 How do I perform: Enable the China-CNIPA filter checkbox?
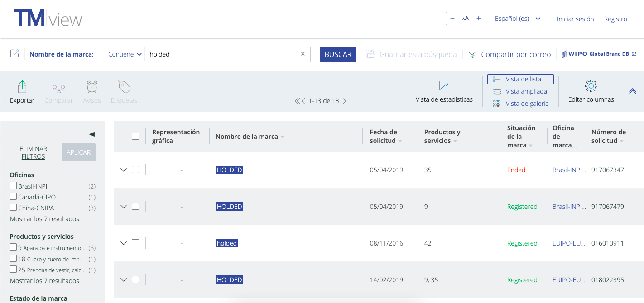[13, 208]
